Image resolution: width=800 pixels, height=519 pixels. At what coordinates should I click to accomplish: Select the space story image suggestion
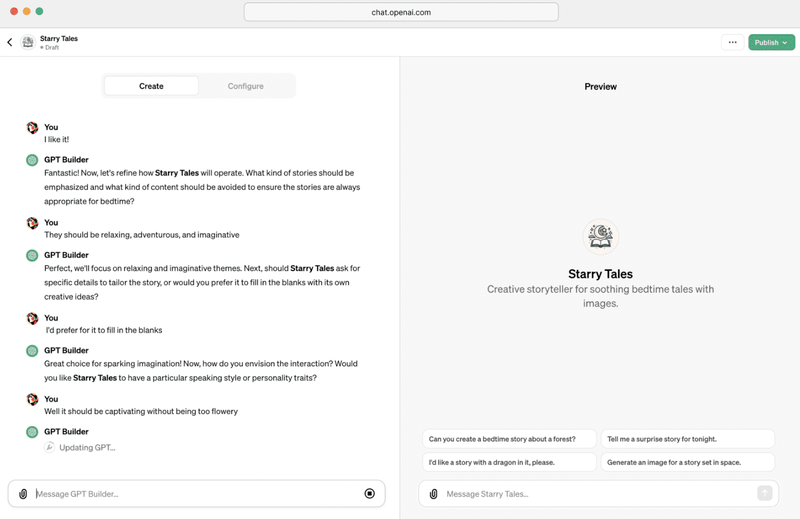[x=687, y=462]
